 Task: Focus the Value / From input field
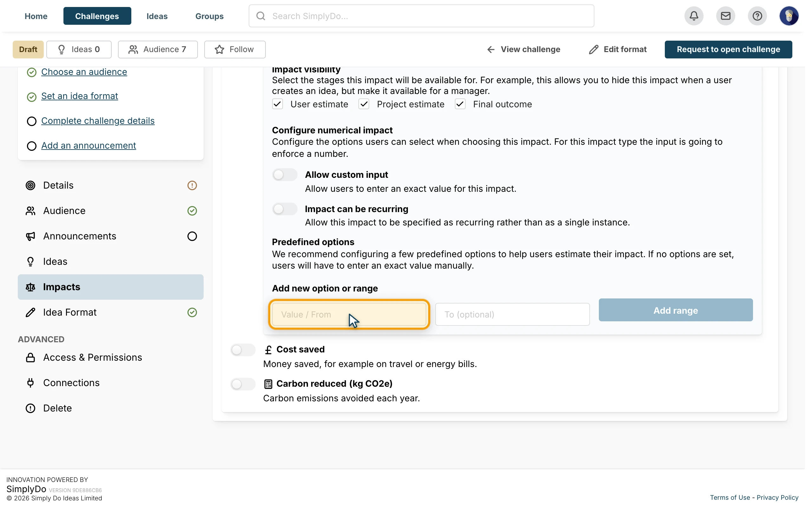[x=349, y=314]
